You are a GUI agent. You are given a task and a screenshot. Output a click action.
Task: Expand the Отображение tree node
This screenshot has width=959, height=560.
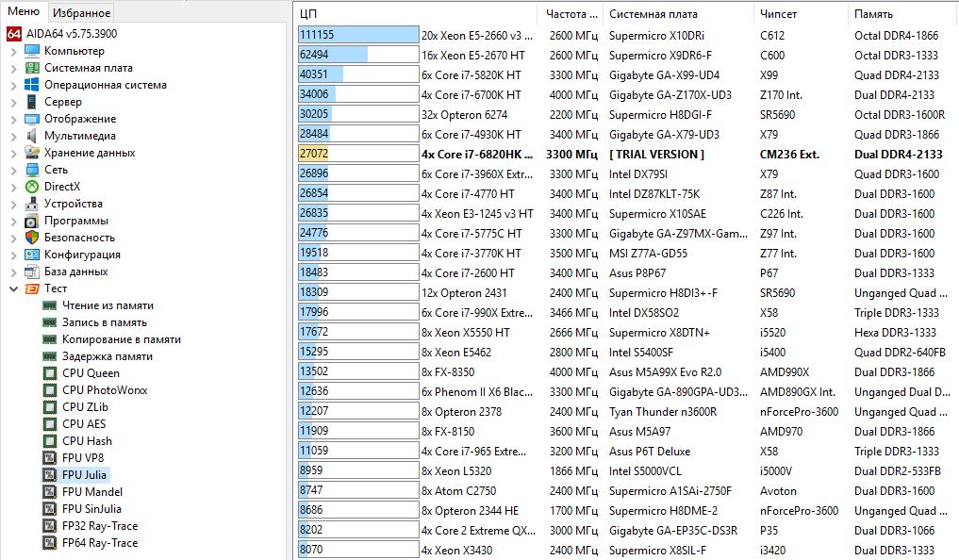[13, 119]
